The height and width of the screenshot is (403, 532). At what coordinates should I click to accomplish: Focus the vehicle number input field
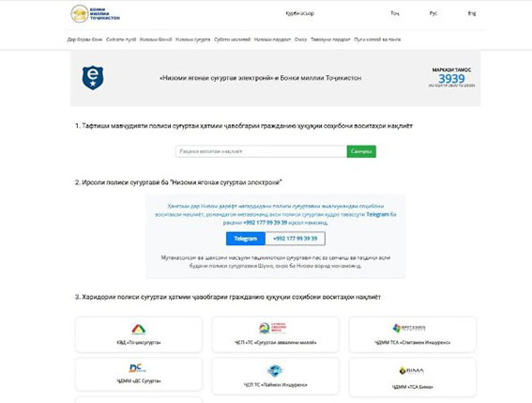[x=261, y=151]
